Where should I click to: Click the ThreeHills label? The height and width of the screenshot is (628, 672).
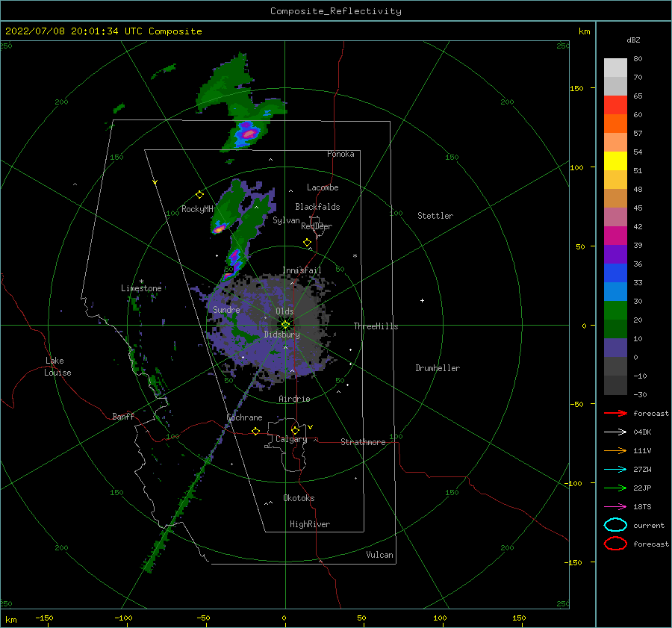click(376, 326)
